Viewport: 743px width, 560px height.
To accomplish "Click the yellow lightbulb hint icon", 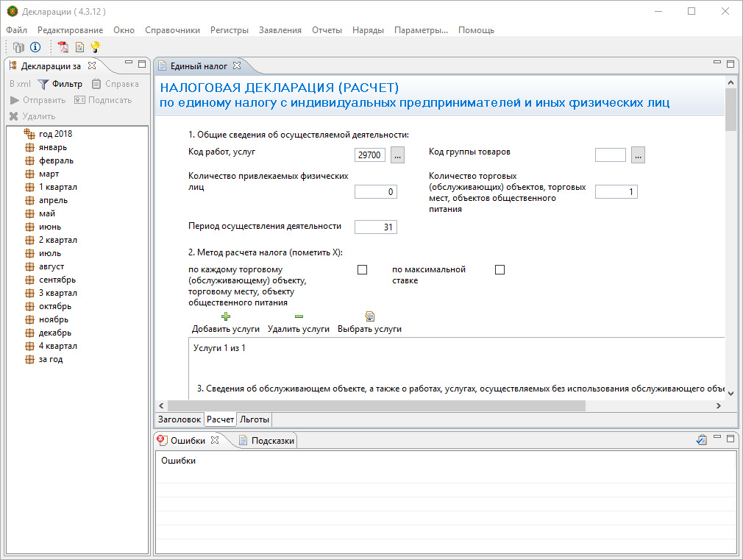I will pyautogui.click(x=95, y=48).
